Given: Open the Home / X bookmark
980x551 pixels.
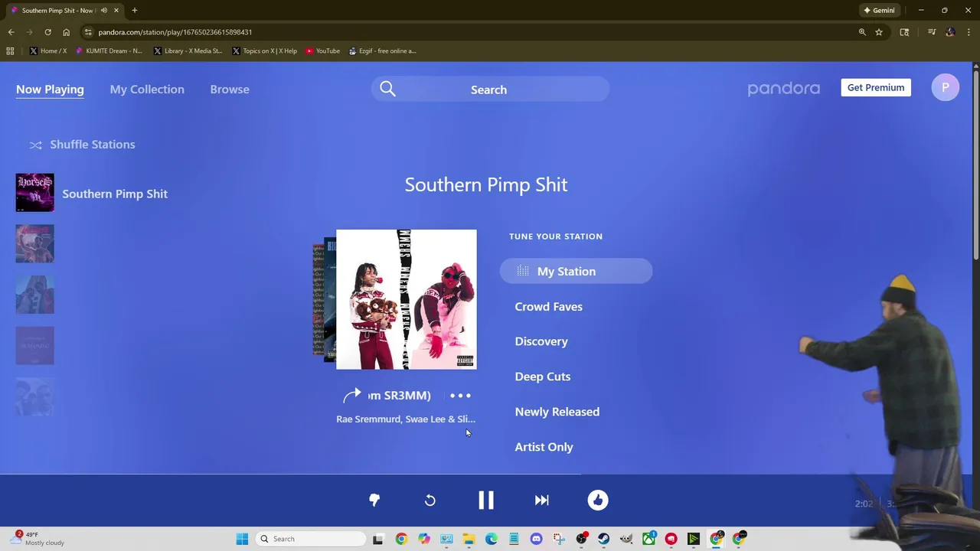Looking at the screenshot, I should pyautogui.click(x=48, y=51).
